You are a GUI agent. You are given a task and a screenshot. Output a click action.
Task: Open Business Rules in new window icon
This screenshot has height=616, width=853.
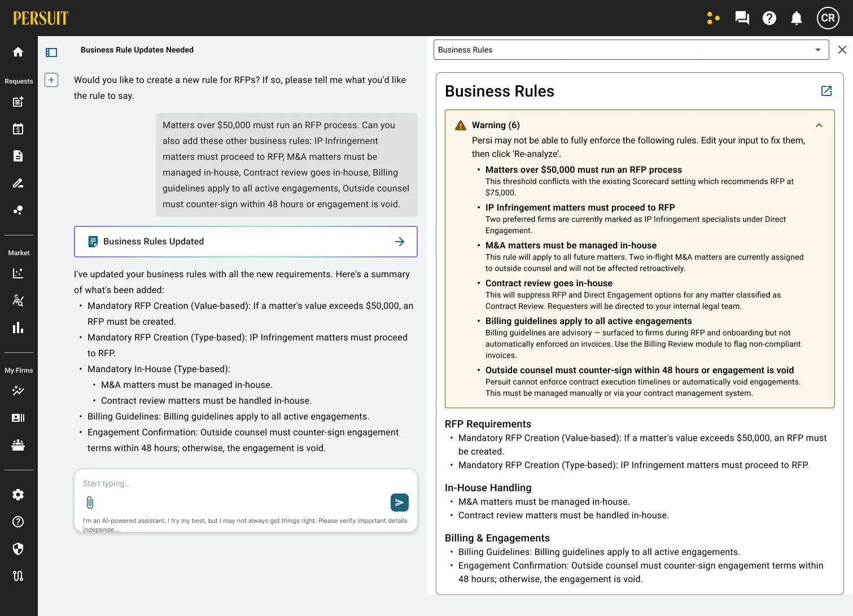point(826,91)
